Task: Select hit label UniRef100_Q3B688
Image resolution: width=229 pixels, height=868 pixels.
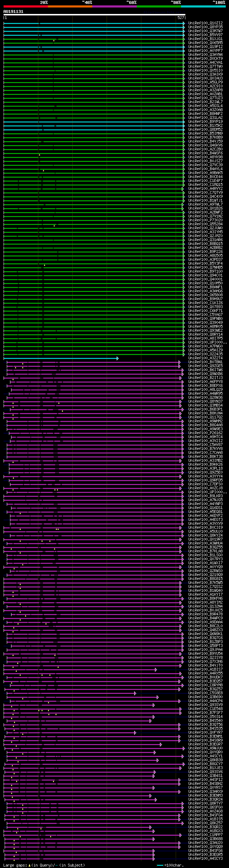Action: coord(205,839)
